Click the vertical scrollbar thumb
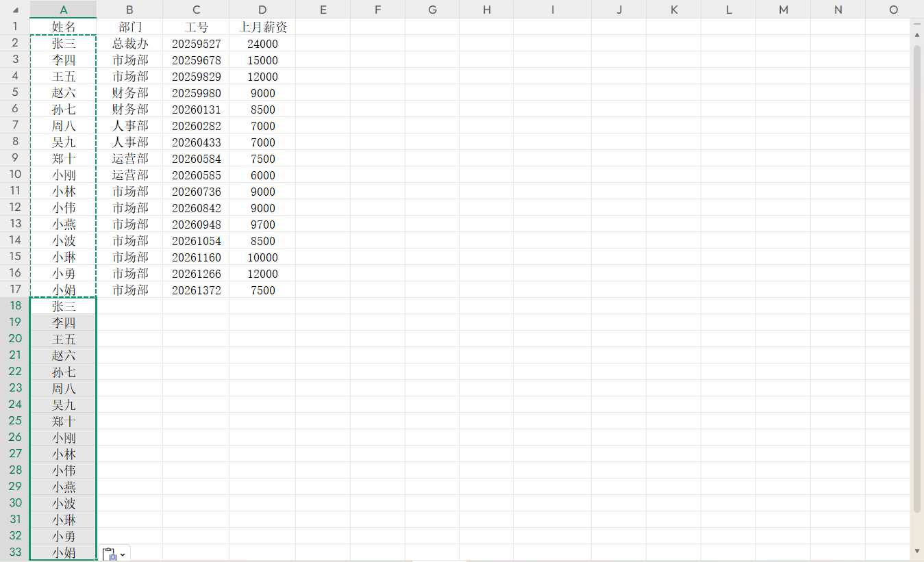This screenshot has width=924, height=562. (x=916, y=274)
